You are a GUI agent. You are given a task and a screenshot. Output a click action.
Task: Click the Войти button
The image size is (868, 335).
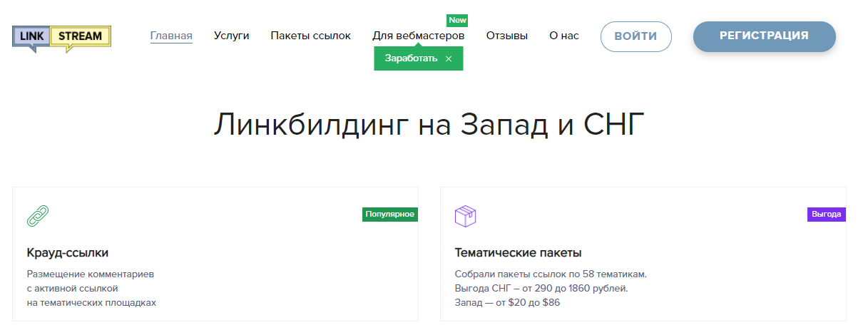click(x=636, y=36)
